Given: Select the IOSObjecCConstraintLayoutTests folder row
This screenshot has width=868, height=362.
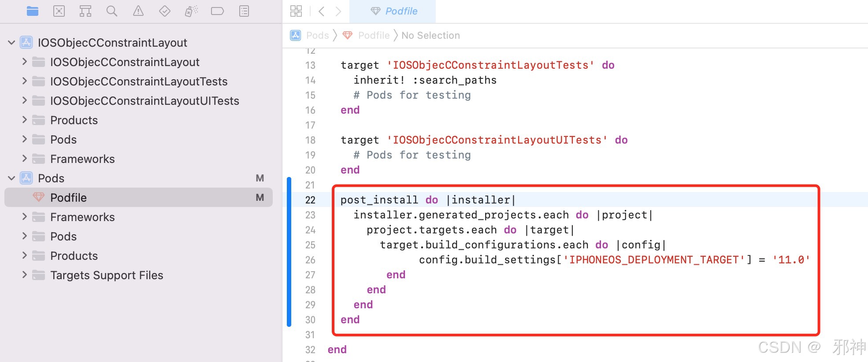Looking at the screenshot, I should pyautogui.click(x=138, y=81).
